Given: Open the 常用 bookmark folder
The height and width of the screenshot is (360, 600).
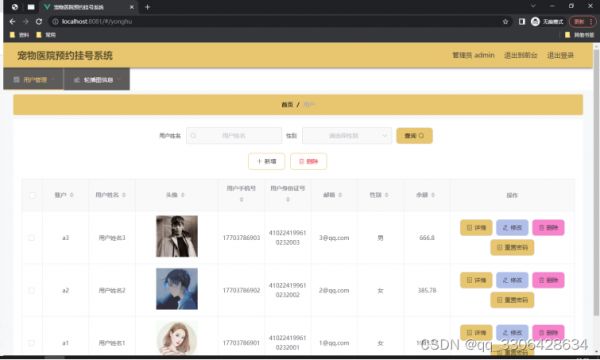Looking at the screenshot, I should [46, 35].
